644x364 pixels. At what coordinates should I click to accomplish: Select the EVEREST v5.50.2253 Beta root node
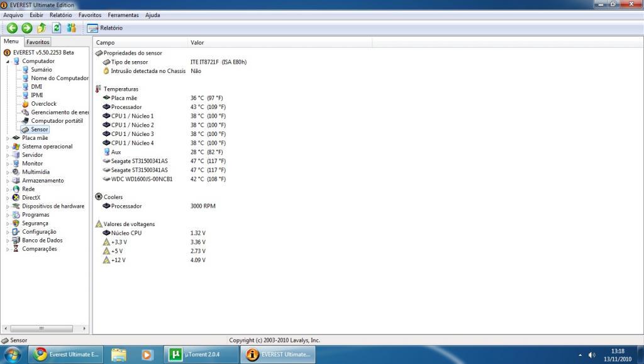coord(43,53)
